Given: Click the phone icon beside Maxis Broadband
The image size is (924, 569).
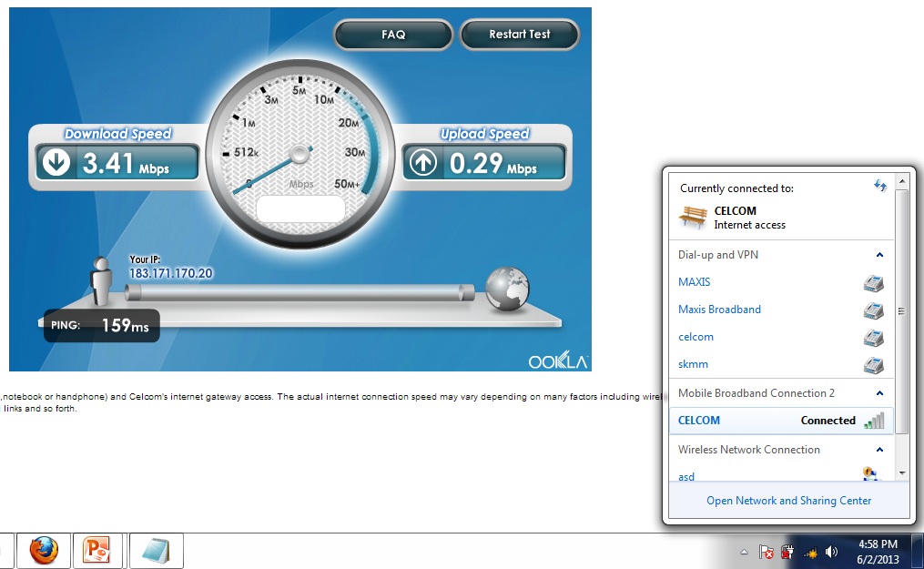Looking at the screenshot, I should point(873,310).
